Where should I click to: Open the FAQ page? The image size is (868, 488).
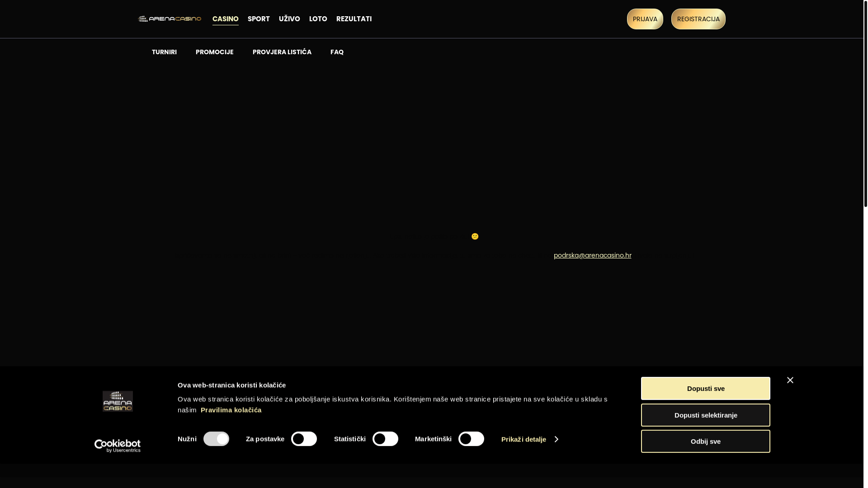coord(337,52)
